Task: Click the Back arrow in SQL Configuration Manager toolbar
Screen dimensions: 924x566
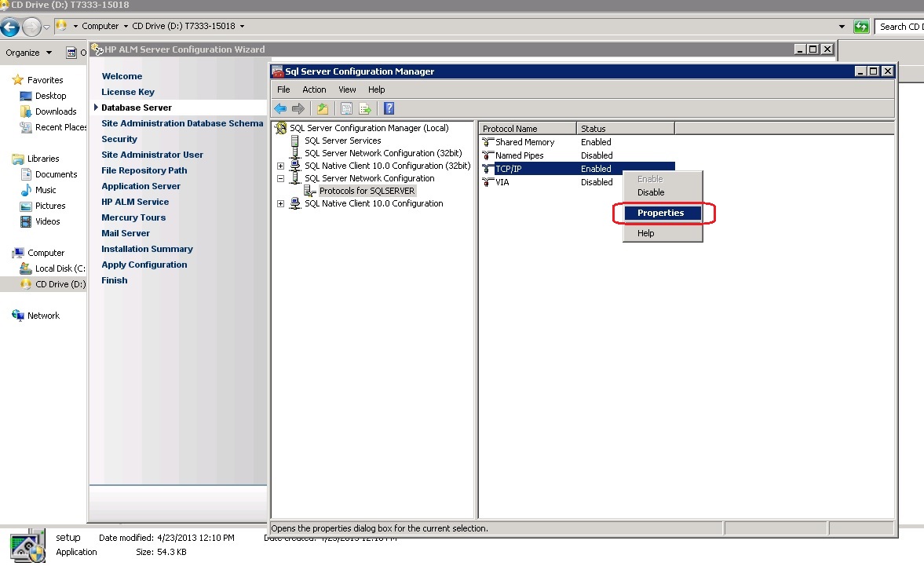Action: (280, 108)
